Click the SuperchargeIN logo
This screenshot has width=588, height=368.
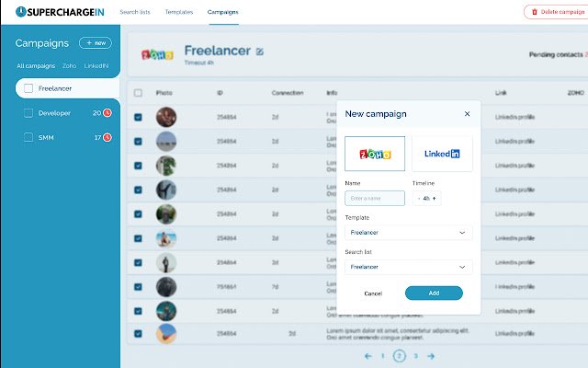60,12
